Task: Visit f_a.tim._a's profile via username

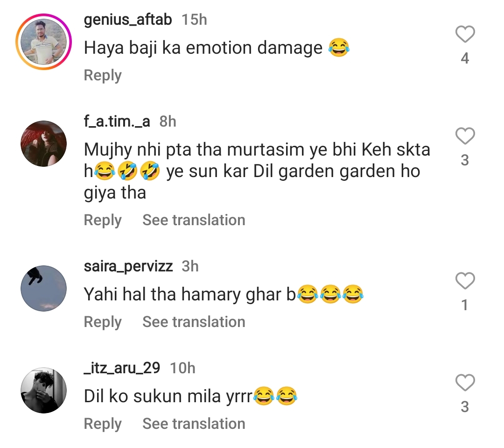Action: pos(118,121)
